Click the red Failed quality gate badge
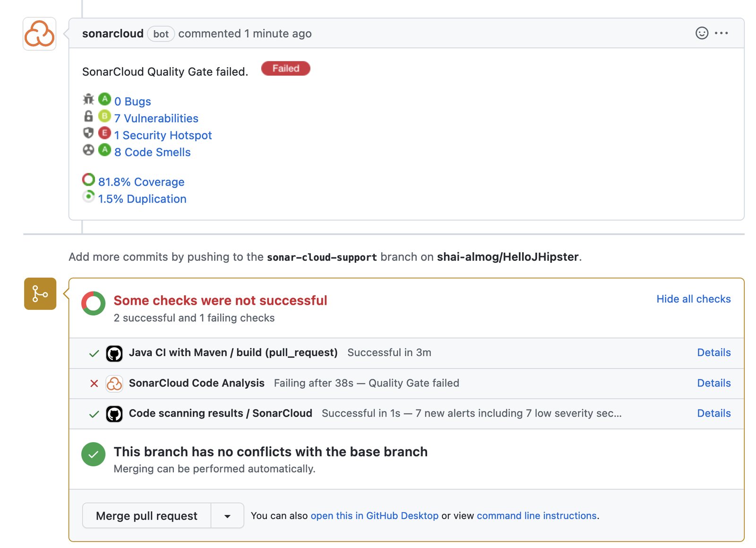 [285, 68]
